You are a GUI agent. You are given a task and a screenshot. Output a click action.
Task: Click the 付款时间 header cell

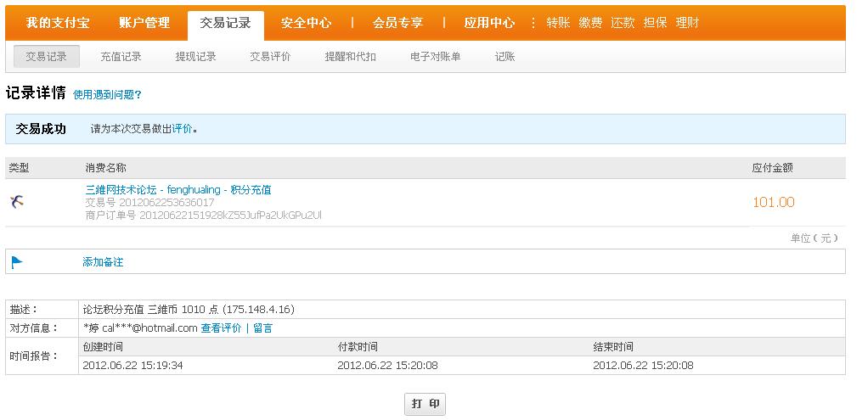click(x=358, y=347)
